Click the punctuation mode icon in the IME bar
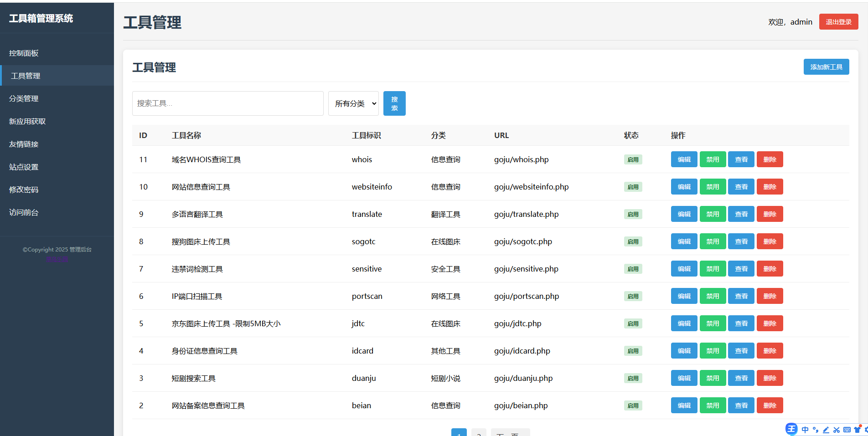The width and height of the screenshot is (868, 436). [x=816, y=431]
